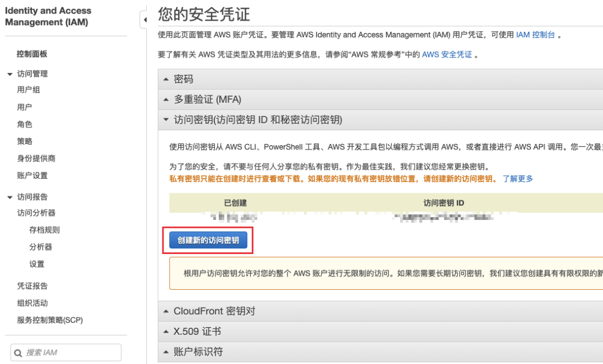Open 设置 under the access analyzer

coord(37,264)
